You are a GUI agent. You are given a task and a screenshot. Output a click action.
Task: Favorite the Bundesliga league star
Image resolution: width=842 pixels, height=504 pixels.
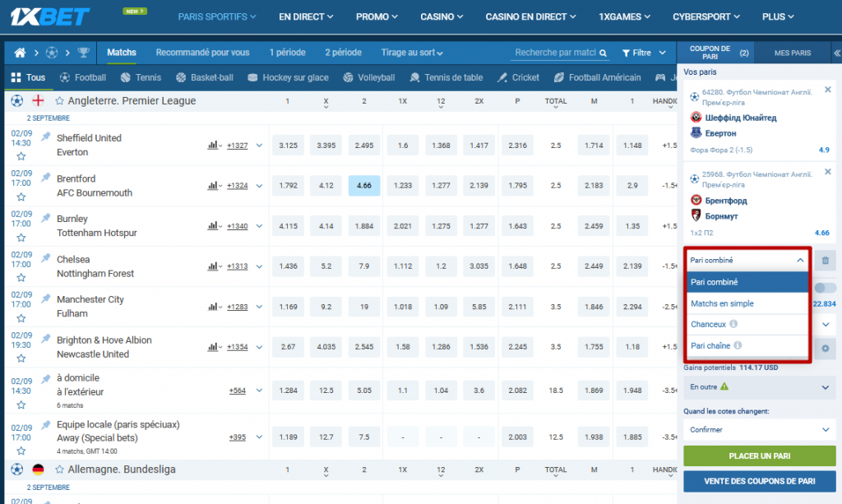pyautogui.click(x=59, y=469)
